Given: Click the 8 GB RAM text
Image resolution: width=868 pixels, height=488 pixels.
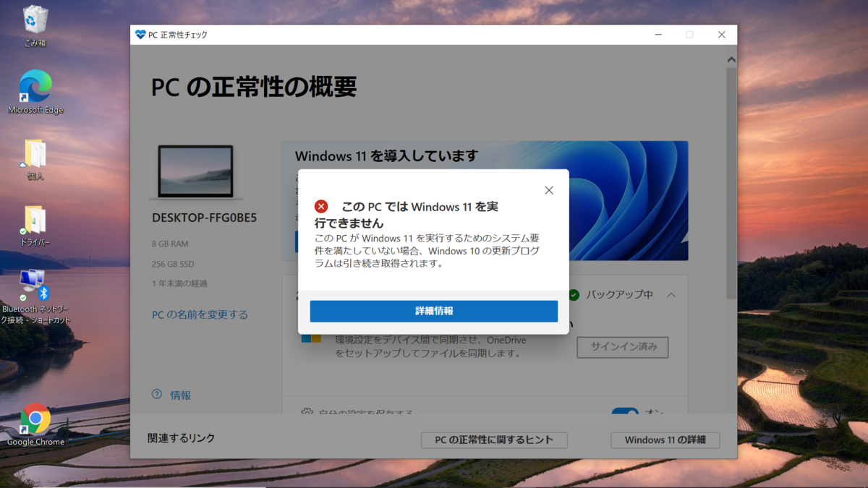Looking at the screenshot, I should [170, 244].
